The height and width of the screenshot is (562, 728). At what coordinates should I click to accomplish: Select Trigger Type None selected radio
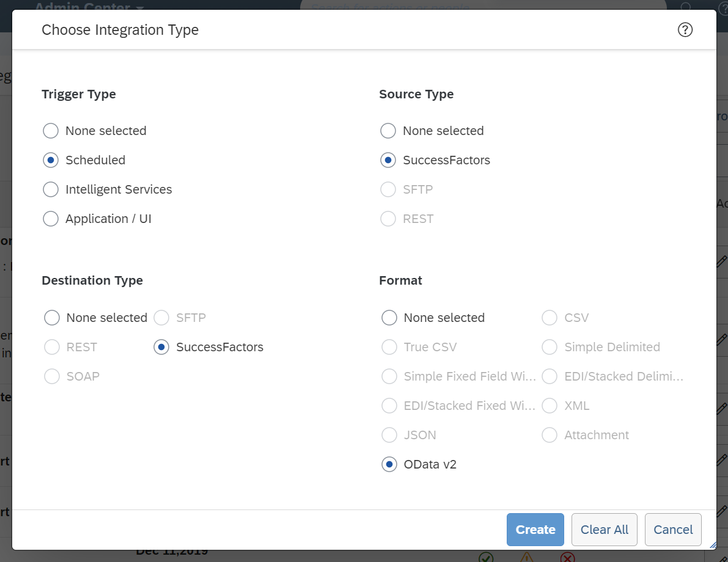click(x=51, y=131)
